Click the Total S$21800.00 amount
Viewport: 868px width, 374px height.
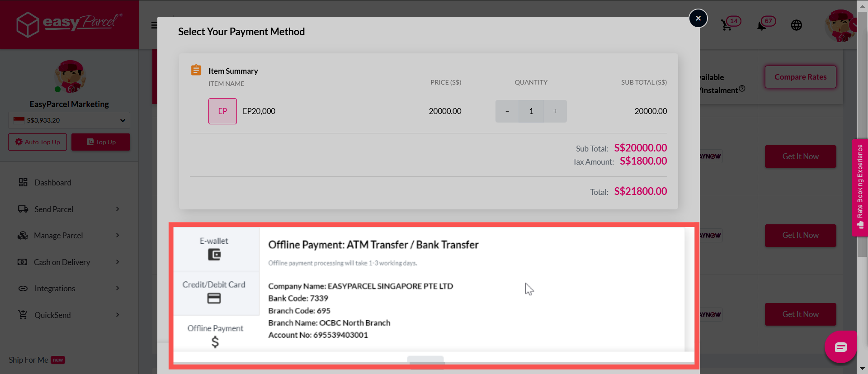pos(640,191)
